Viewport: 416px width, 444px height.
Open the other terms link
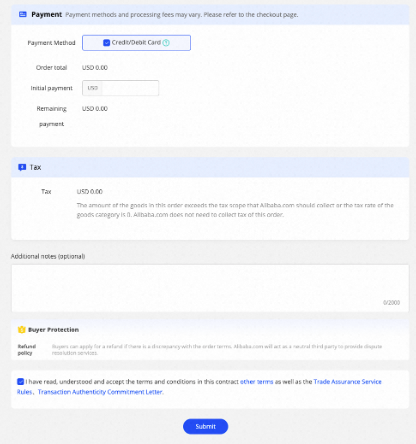[x=256, y=382]
